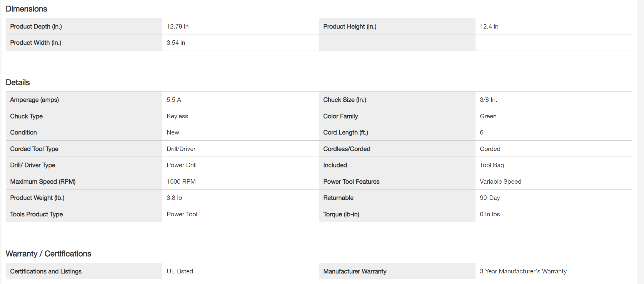Select the Green color family value
644x284 pixels.
coord(488,116)
